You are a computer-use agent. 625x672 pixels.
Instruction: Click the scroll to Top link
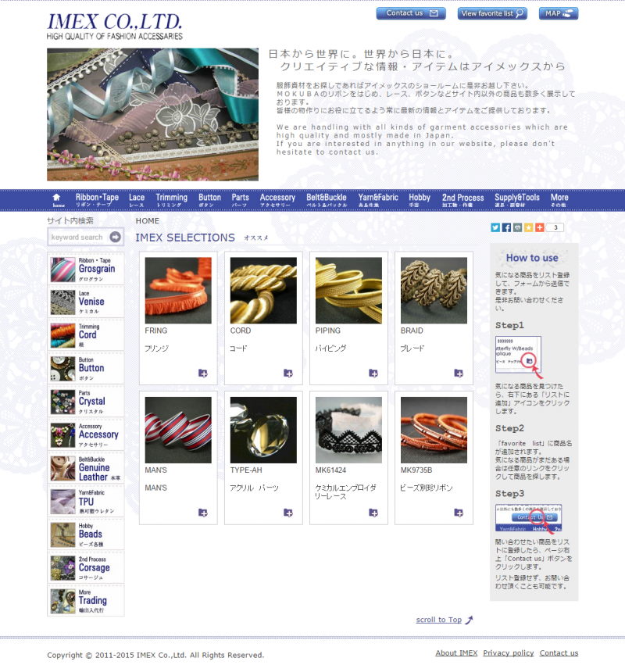pyautogui.click(x=445, y=620)
